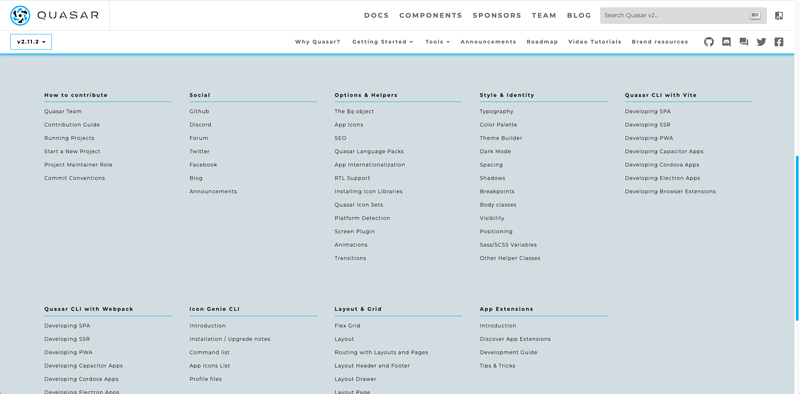Open the Twitter bird icon
Screen dimensions: 800x394
tap(761, 42)
